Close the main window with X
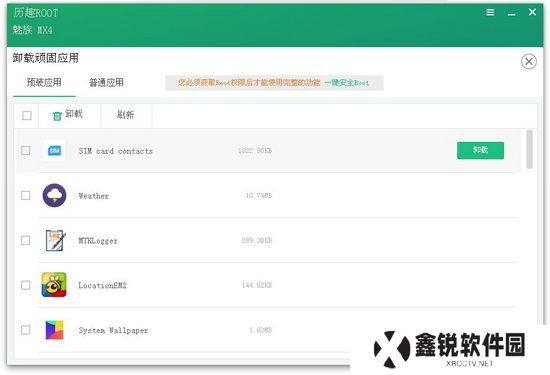The image size is (550, 375). [532, 12]
